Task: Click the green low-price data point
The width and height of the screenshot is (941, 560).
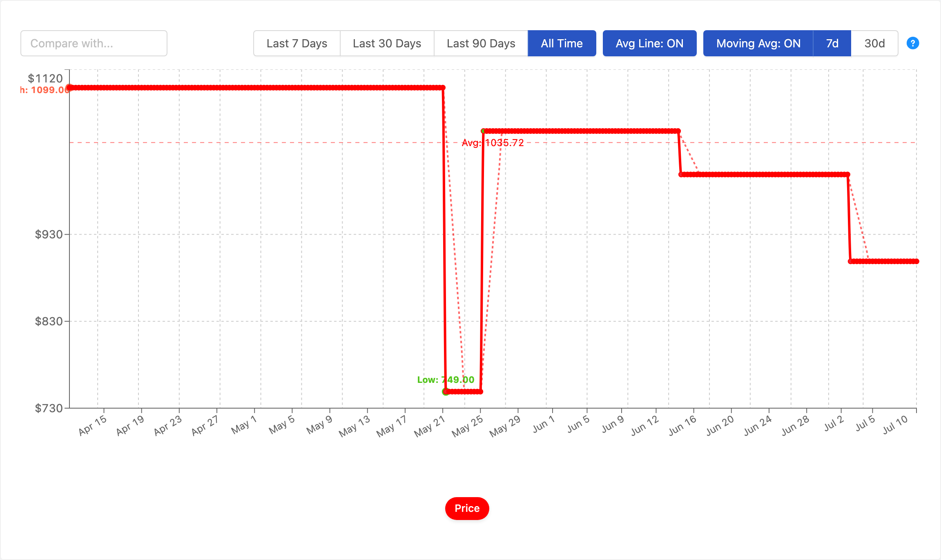Action: 446,392
